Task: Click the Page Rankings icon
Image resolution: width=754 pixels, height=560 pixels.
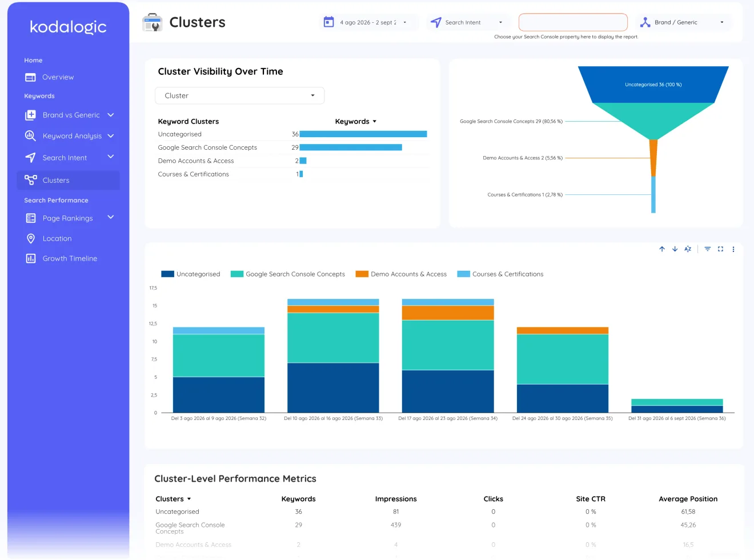Action: pos(31,218)
